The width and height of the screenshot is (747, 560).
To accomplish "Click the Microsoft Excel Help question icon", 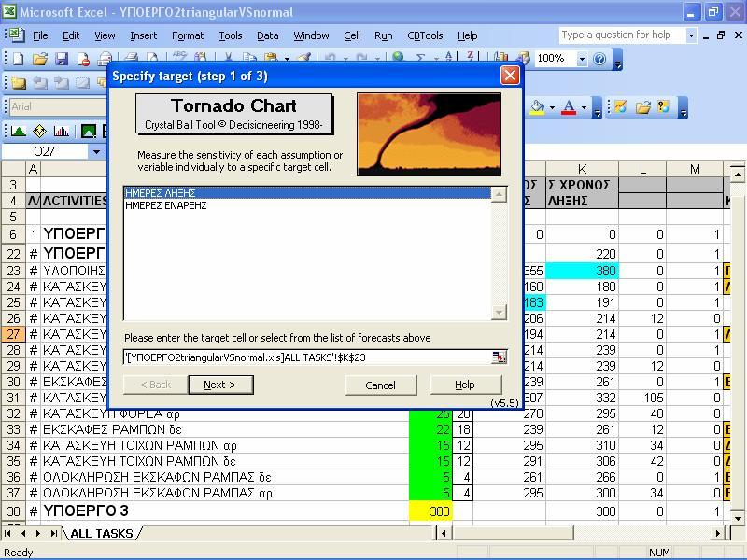I will point(599,59).
